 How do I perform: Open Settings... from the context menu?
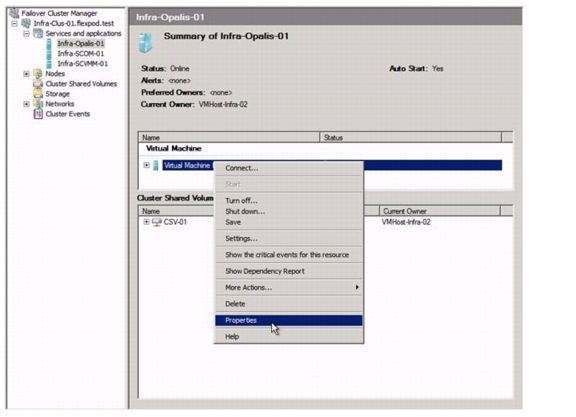[289, 238]
